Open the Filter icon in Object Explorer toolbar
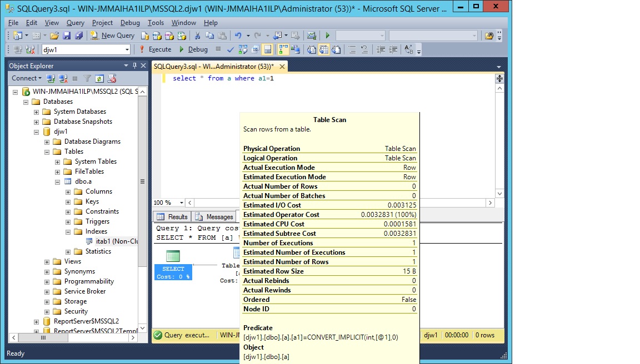The image size is (640, 364). 87,78
